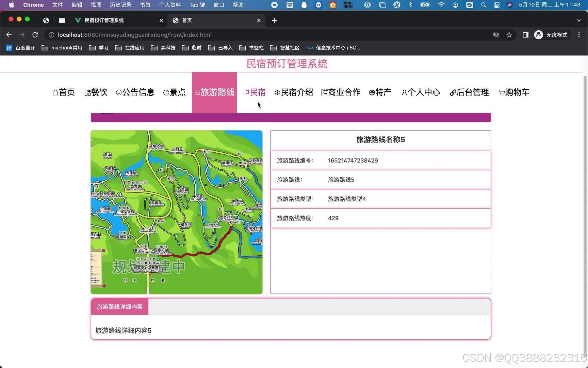This screenshot has width=588, height=368.
Task: Open the 临时 bookmark folder
Action: (192, 48)
